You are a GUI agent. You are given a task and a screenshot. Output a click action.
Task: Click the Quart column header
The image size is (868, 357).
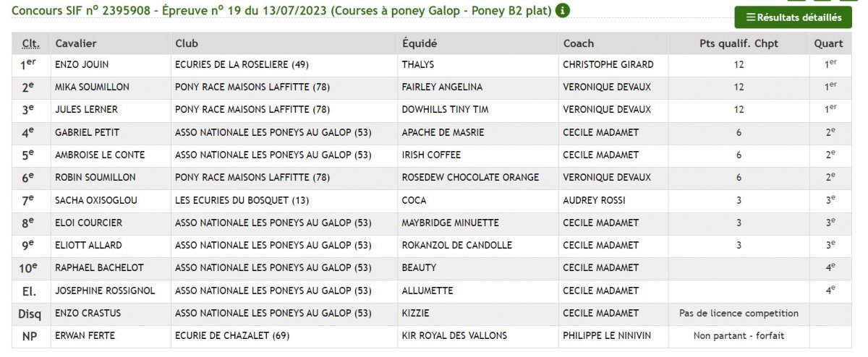pos(828,43)
